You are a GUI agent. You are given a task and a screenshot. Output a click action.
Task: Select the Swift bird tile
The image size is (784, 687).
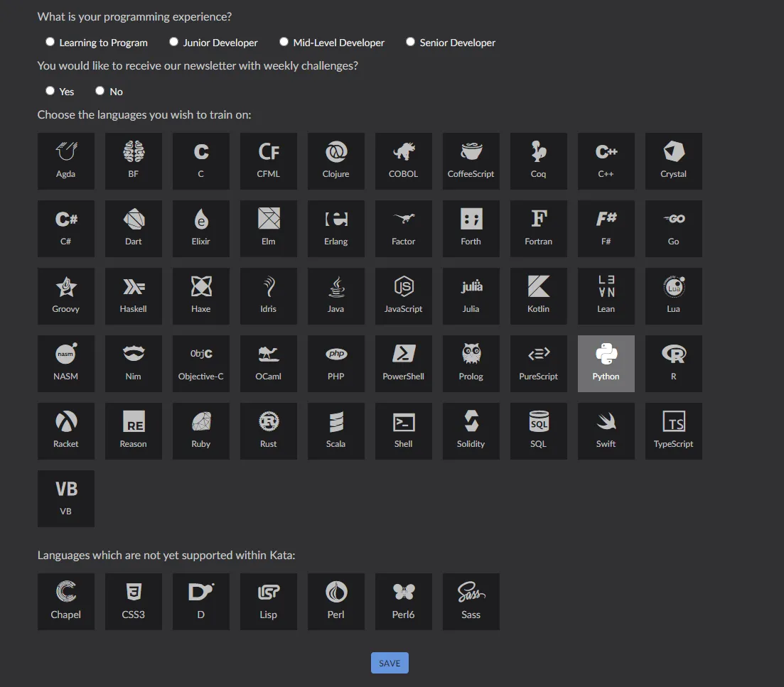606,431
